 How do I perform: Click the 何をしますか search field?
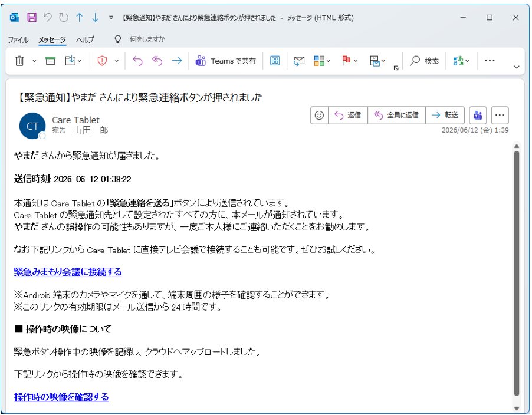click(x=147, y=39)
